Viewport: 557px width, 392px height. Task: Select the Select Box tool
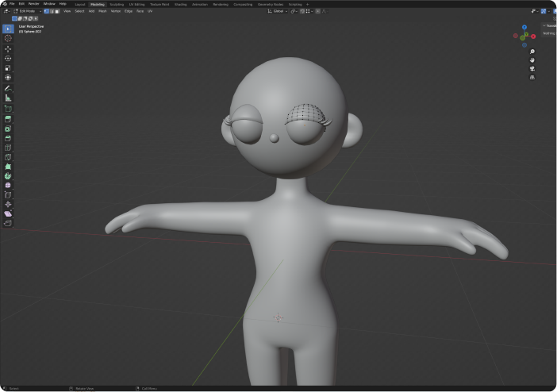tap(8, 29)
